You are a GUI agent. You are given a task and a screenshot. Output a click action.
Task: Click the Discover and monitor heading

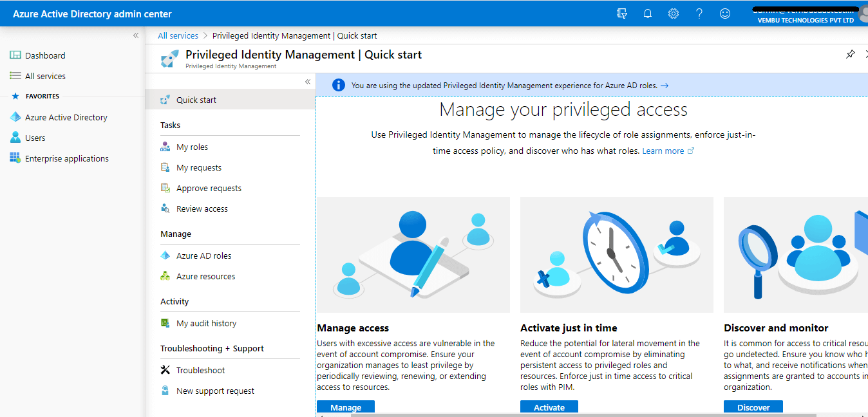tap(776, 328)
